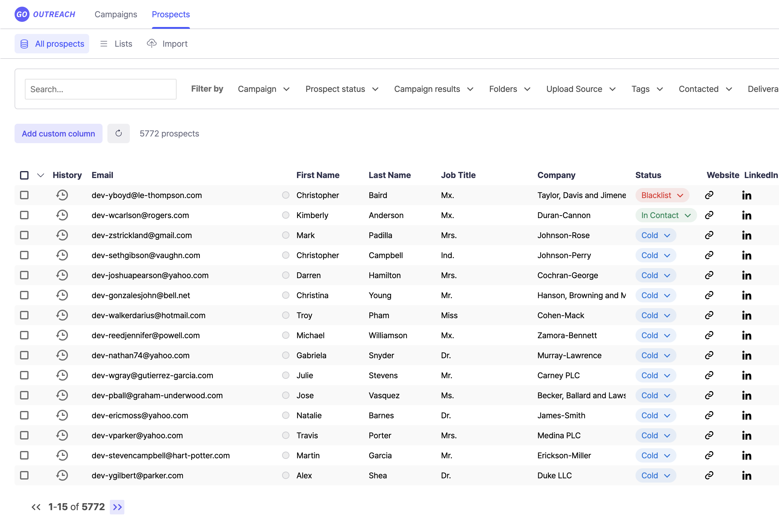Open the Campaign filter dropdown

click(x=264, y=89)
